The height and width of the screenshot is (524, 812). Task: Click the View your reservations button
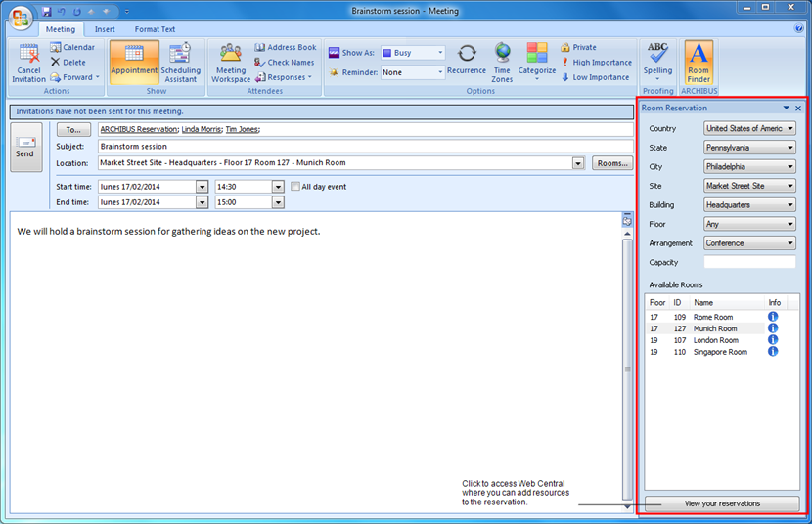tap(721, 503)
